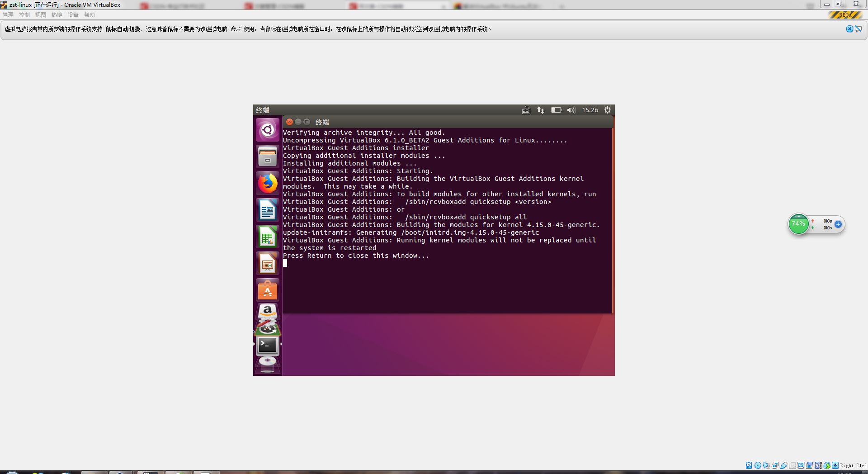Open the Files manager from the dock
Image resolution: width=868 pixels, height=474 pixels.
pos(268,156)
